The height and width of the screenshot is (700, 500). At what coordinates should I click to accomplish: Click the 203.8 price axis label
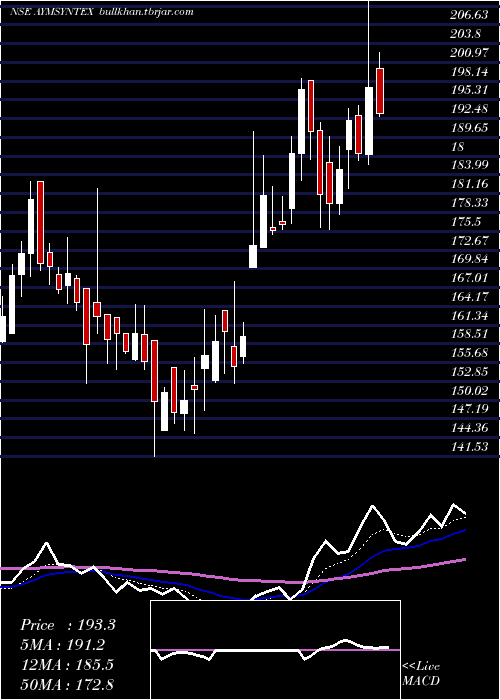467,34
